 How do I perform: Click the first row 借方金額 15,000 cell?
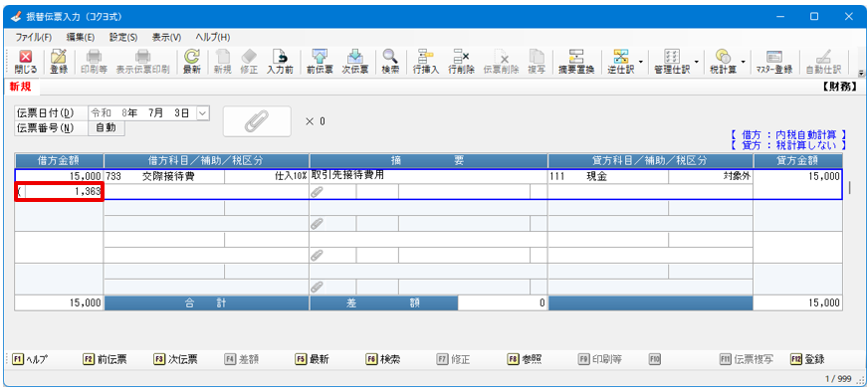[60, 177]
